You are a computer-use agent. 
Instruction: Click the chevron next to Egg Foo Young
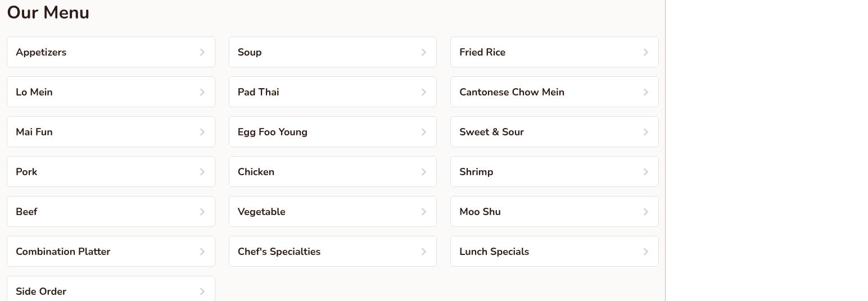click(424, 132)
